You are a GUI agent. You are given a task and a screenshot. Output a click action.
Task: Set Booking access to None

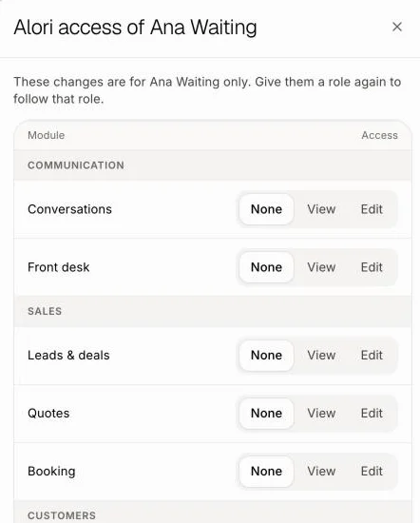click(266, 472)
